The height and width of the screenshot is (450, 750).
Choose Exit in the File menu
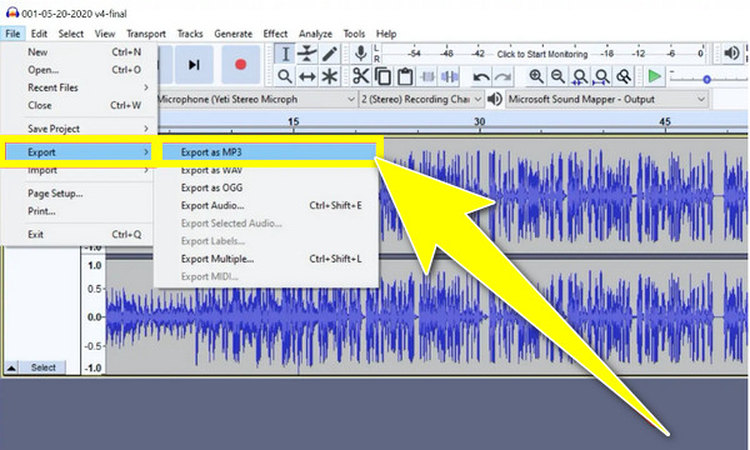(x=79, y=234)
